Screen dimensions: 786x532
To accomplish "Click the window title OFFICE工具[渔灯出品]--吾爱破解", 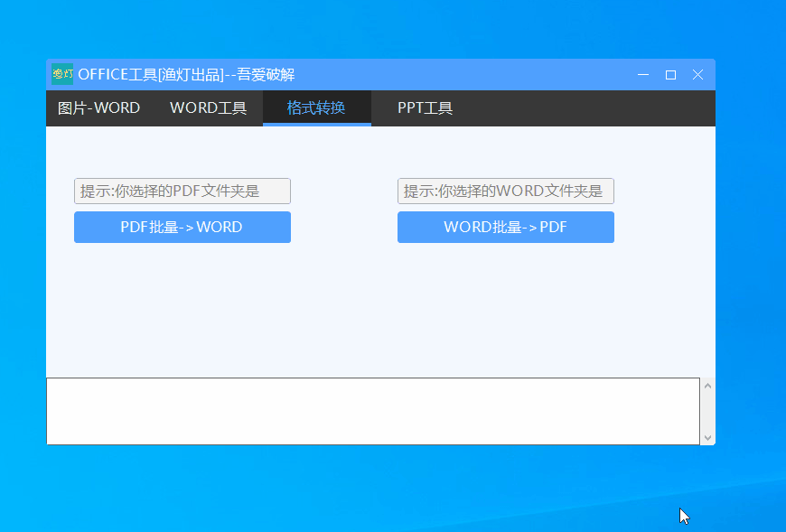I will pyautogui.click(x=186, y=75).
